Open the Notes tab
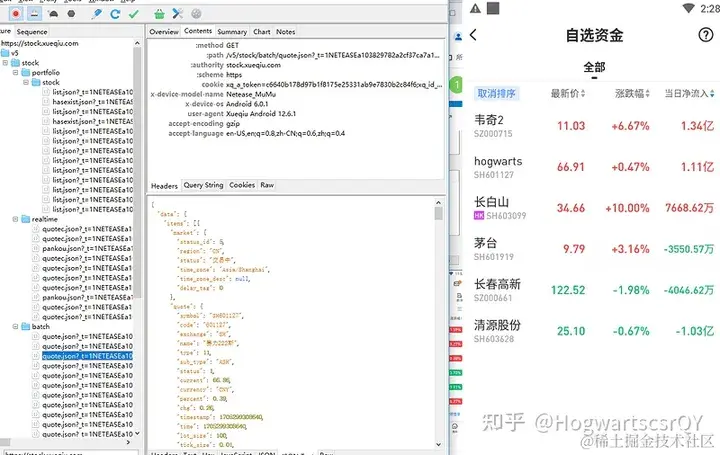Screen dimensions: 720x455 tap(286, 32)
